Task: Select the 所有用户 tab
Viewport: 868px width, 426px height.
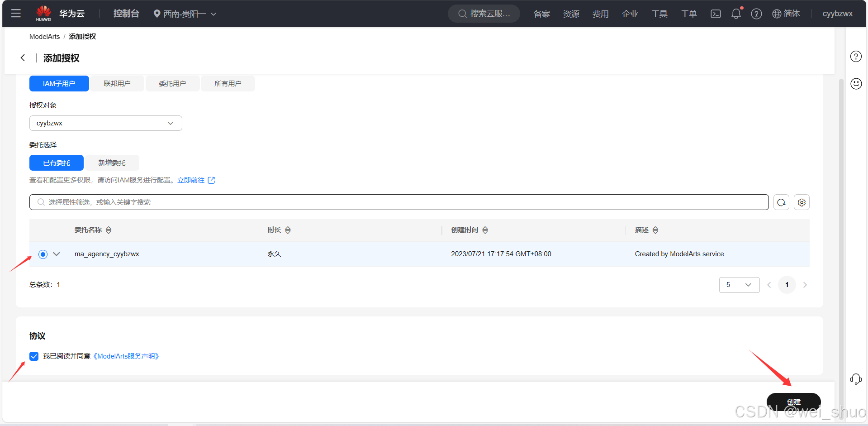Action: click(228, 84)
